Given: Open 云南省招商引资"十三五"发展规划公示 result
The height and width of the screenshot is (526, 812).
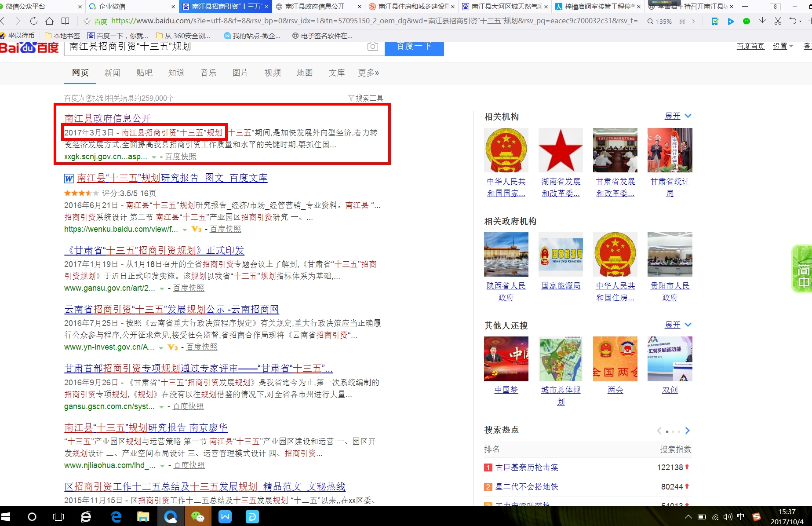Looking at the screenshot, I should pyautogui.click(x=171, y=309).
